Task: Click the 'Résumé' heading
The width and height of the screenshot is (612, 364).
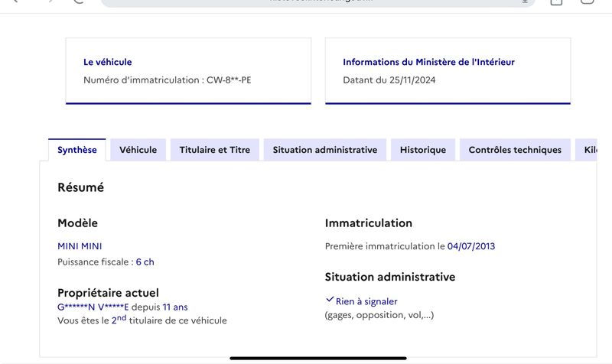Action: (x=81, y=187)
